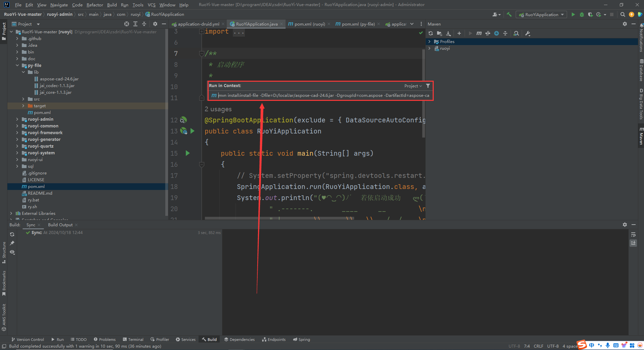Open Project scope dropdown in Run in Context
Viewport: 644px width, 350px height.
(x=413, y=86)
